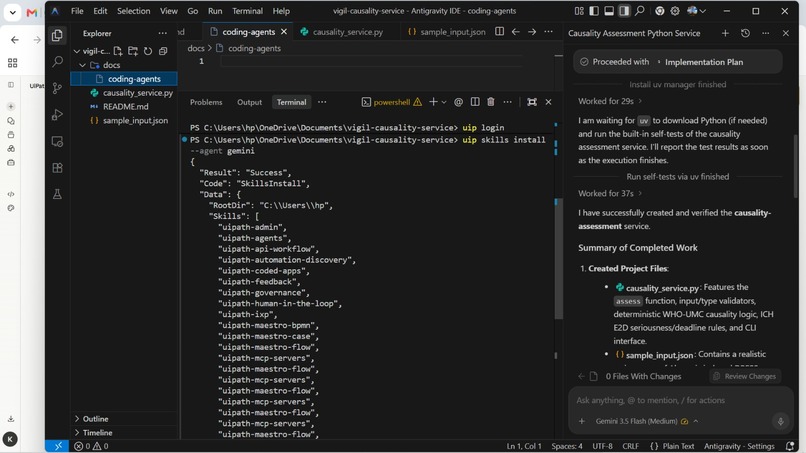The image size is (806, 453).
Task: Click the agent panel vertical scrollbar
Action: point(795,166)
